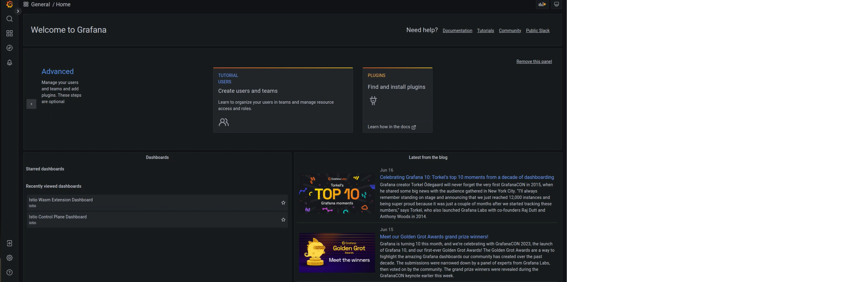Click the sign-in icon in sidebar
Viewport: 868px width, 282px height.
(x=9, y=243)
